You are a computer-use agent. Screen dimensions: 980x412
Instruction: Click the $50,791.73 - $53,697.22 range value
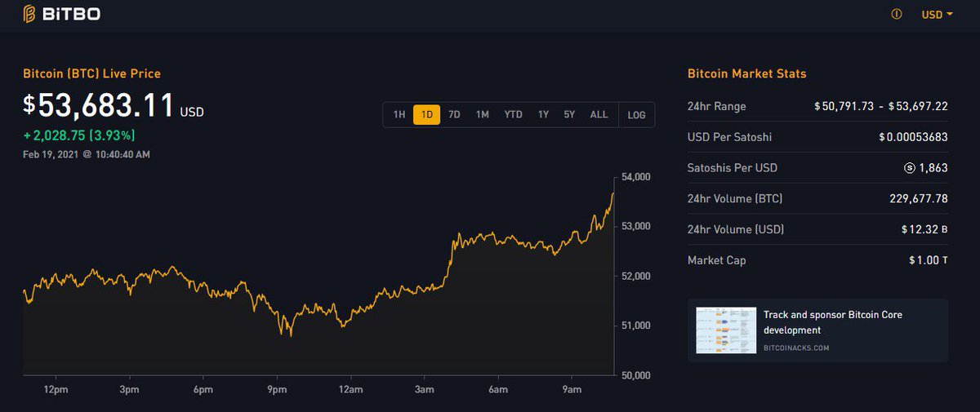(881, 106)
